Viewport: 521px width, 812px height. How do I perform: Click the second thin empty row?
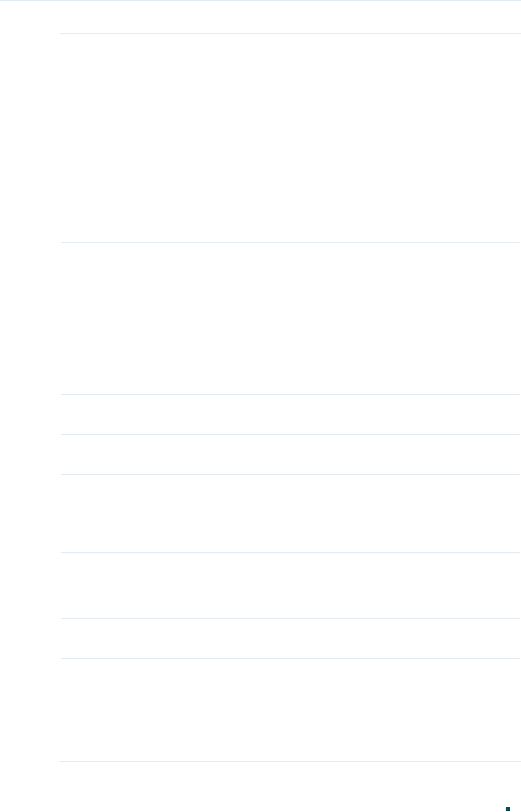[290, 455]
